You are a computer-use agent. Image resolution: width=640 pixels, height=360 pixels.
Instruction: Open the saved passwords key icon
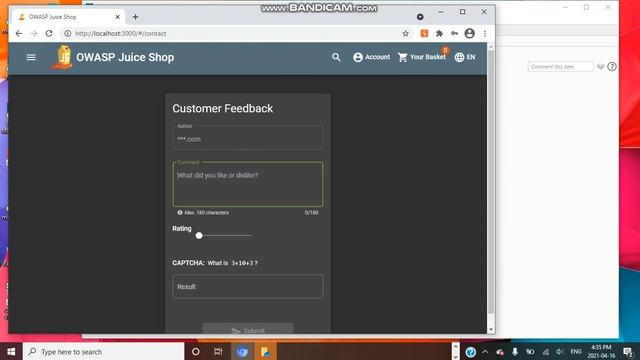(454, 33)
